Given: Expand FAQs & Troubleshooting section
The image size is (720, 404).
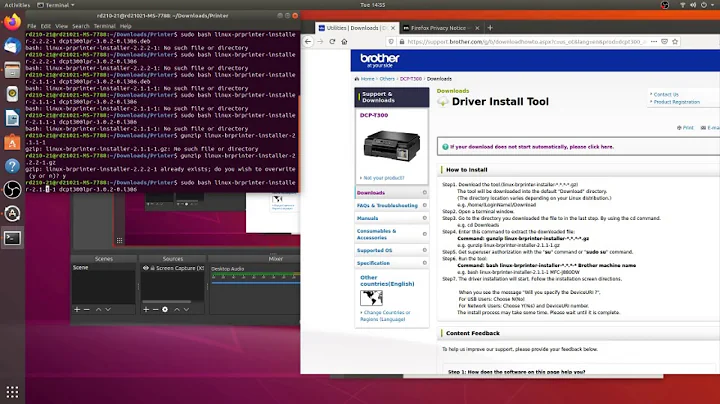Looking at the screenshot, I should (424, 205).
